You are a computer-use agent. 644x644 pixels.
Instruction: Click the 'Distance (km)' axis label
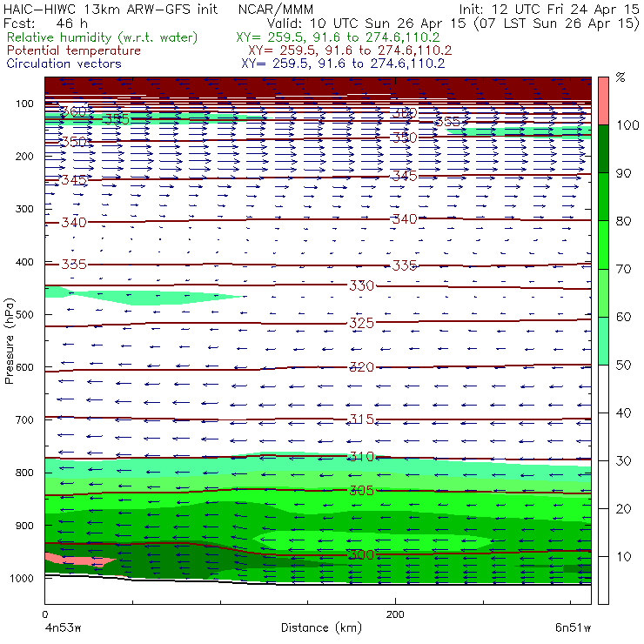[321, 628]
